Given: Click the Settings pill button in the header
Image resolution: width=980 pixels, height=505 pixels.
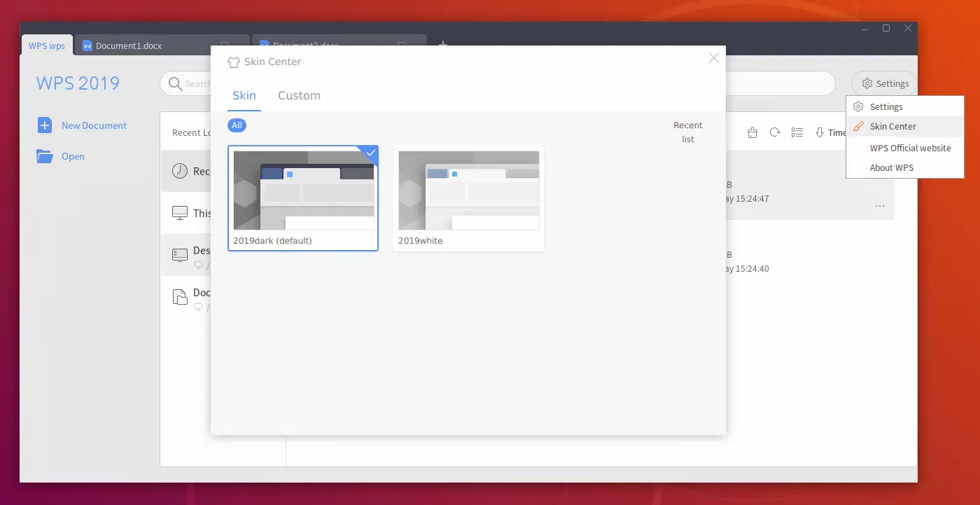Looking at the screenshot, I should [x=885, y=83].
